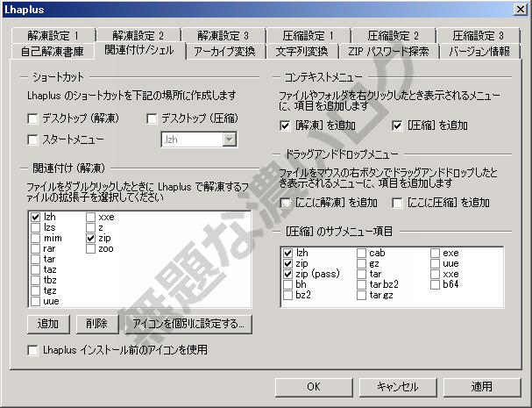Viewport: 532px width, 408px height.
Task: Enable Lhaplus インストール前のアイコンを使用 checkbox
Action: click(32, 350)
